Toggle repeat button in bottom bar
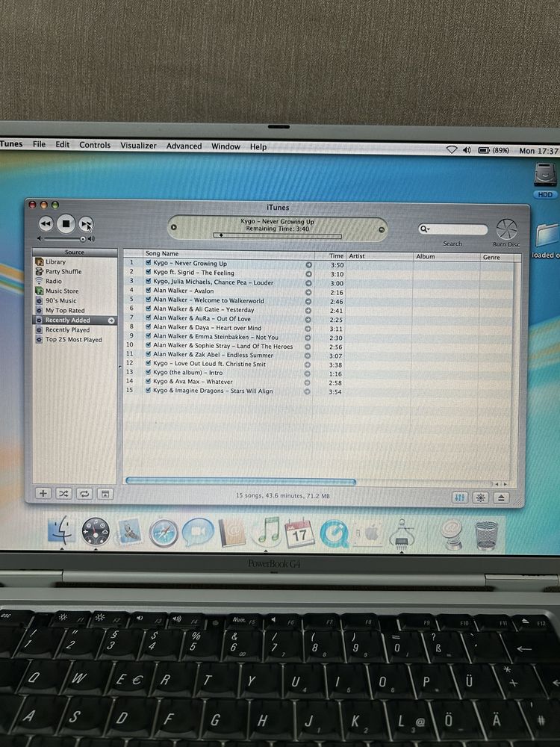This screenshot has width=560, height=747. click(84, 494)
